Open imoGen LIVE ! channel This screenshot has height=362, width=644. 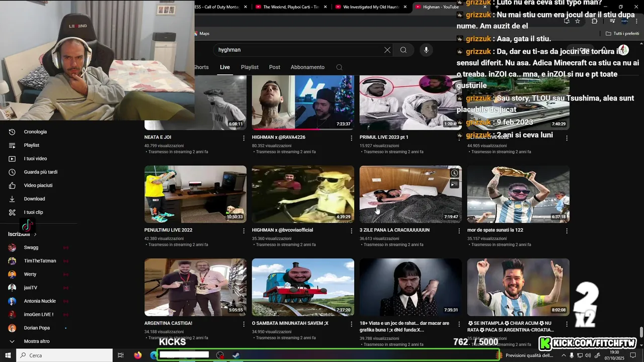pyautogui.click(x=38, y=315)
